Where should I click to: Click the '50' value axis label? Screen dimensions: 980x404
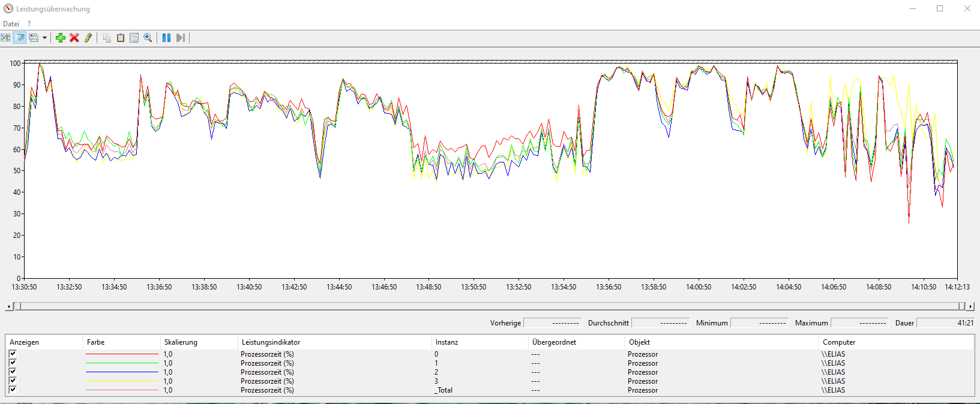tap(17, 171)
